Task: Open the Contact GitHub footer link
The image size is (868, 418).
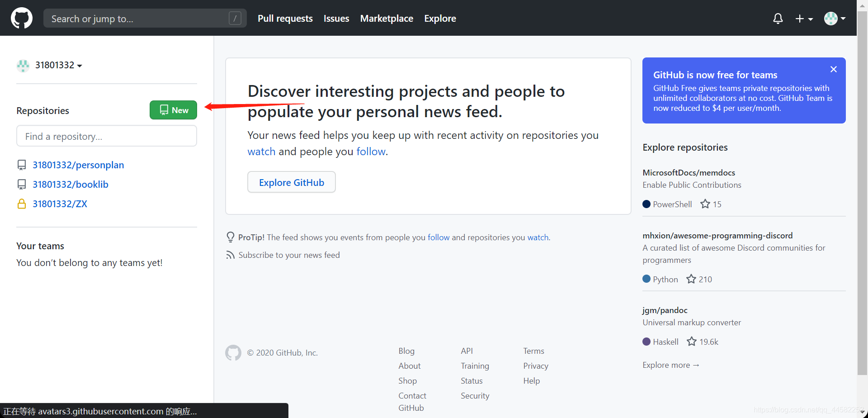Action: 412,402
